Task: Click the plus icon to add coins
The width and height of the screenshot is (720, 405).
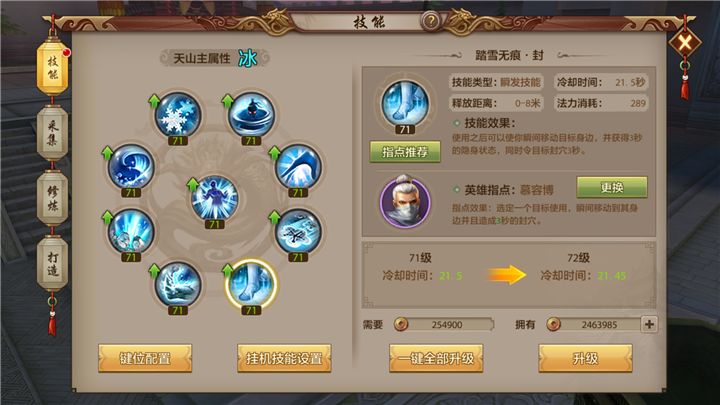Action: (649, 324)
